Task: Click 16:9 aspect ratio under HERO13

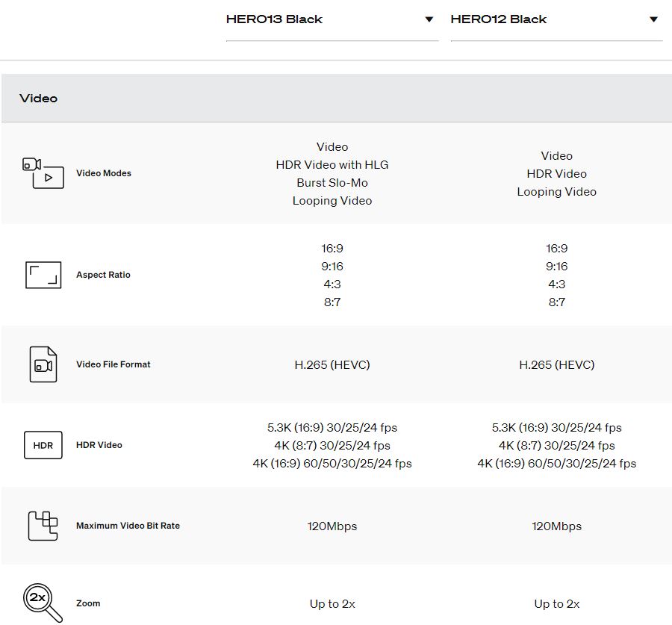Action: point(332,248)
